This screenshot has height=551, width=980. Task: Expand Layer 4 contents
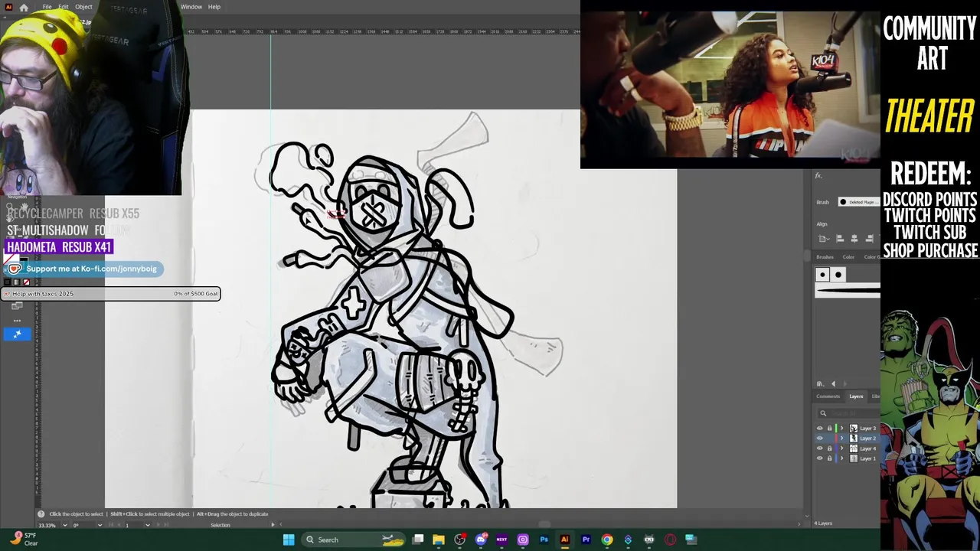(842, 448)
